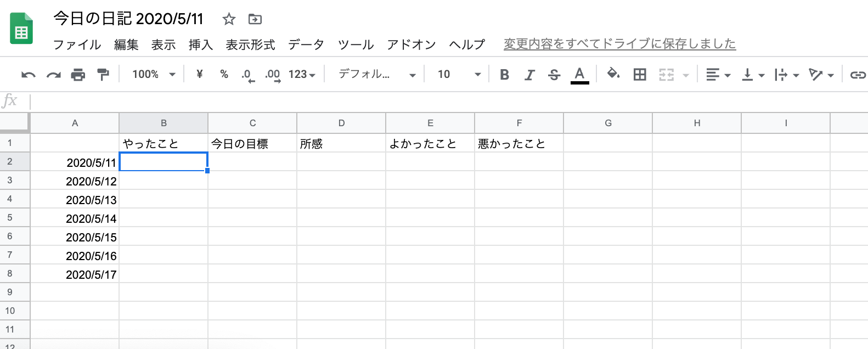
Task: Print the spreadsheet with the printer icon
Action: tap(78, 75)
